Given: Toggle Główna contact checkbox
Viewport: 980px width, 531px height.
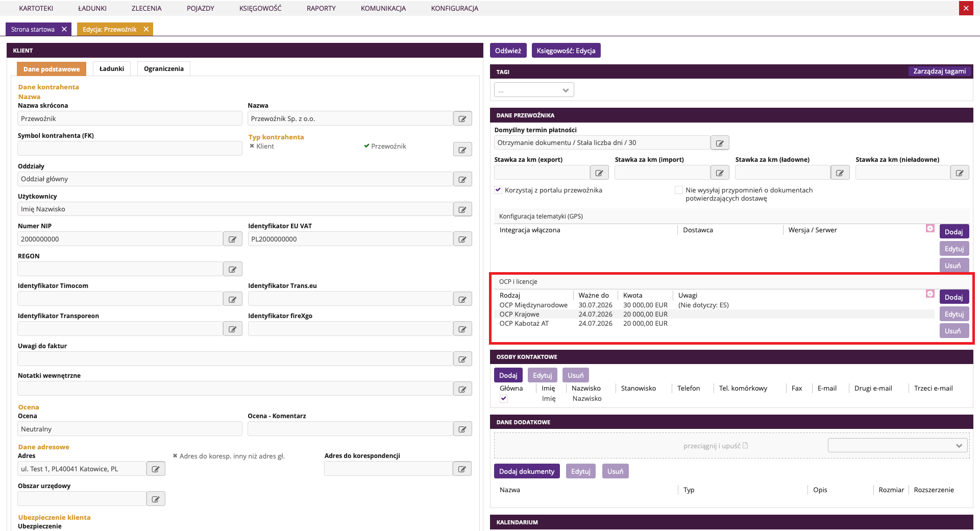Looking at the screenshot, I should 504,399.
